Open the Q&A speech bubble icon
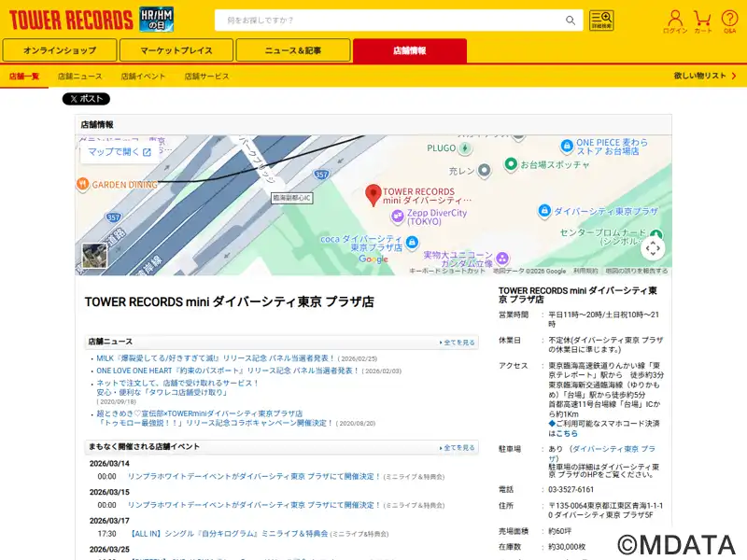Image resolution: width=747 pixels, height=560 pixels. 729,21
